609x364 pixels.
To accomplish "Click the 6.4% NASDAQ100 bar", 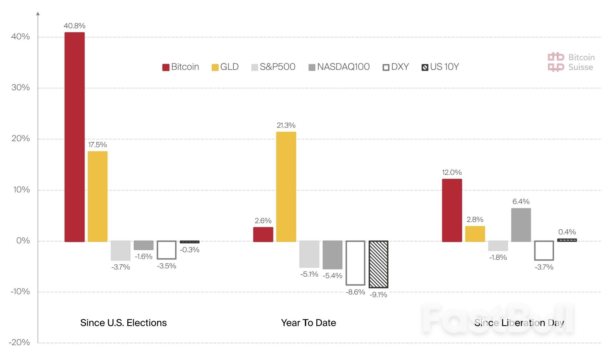I will point(521,225).
